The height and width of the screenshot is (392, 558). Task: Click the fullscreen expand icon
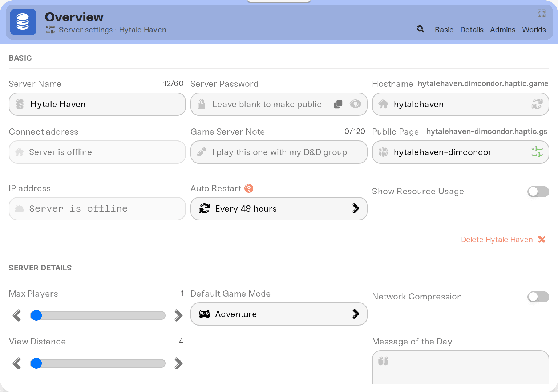point(542,13)
